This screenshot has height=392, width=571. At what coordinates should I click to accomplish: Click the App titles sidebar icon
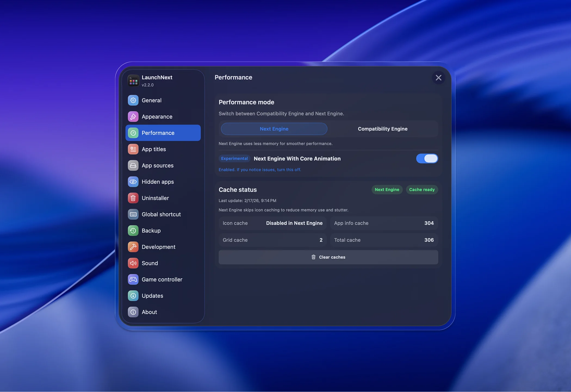click(133, 149)
